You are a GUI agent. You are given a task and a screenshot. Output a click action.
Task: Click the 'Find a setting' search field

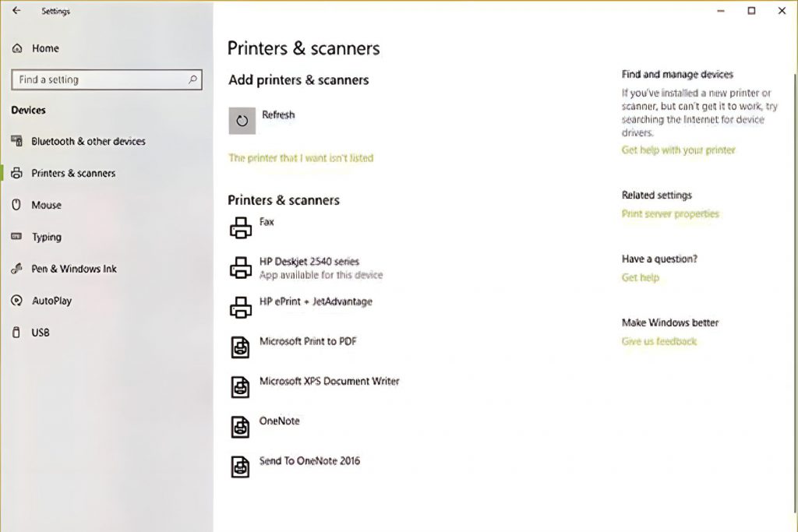point(97,79)
